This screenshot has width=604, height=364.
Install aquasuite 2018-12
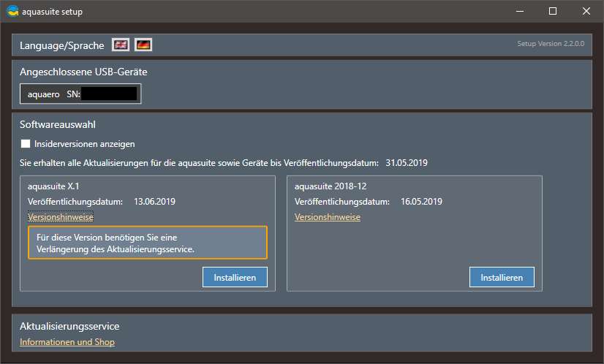coord(502,277)
